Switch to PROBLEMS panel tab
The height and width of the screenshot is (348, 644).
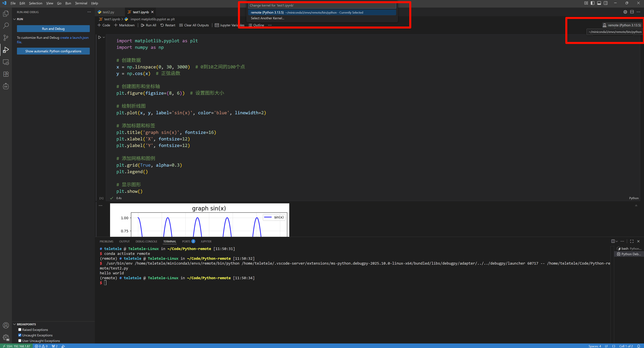(107, 241)
